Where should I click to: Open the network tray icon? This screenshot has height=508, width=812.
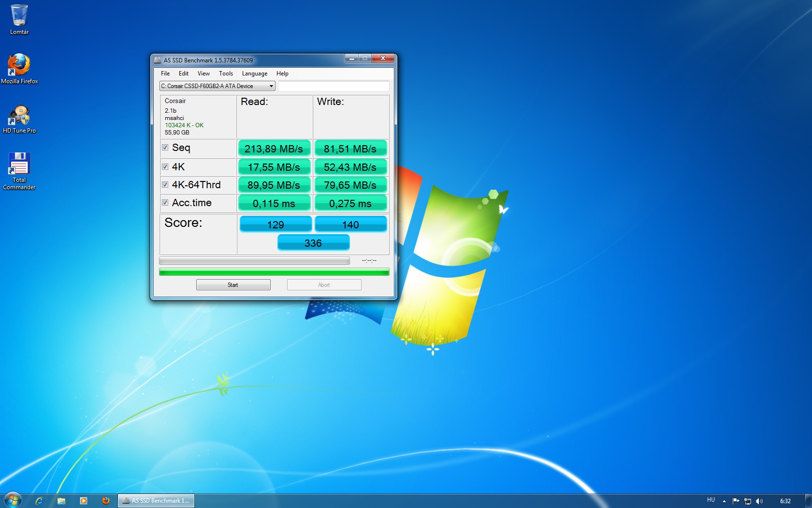pyautogui.click(x=748, y=501)
